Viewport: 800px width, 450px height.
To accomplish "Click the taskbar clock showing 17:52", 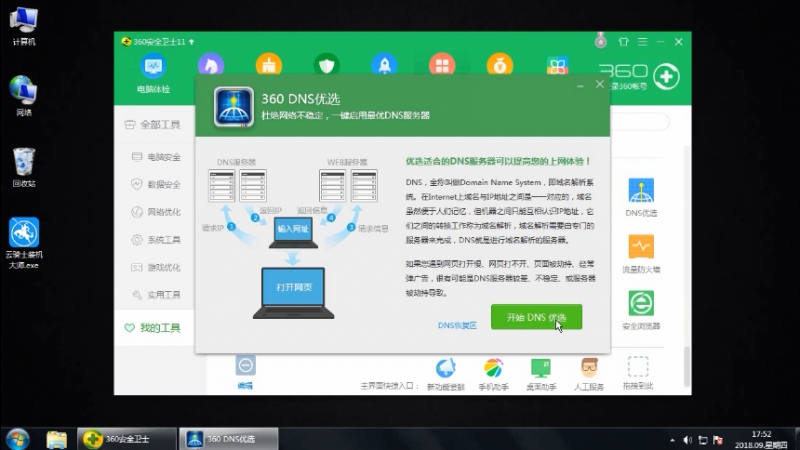I will (x=761, y=439).
